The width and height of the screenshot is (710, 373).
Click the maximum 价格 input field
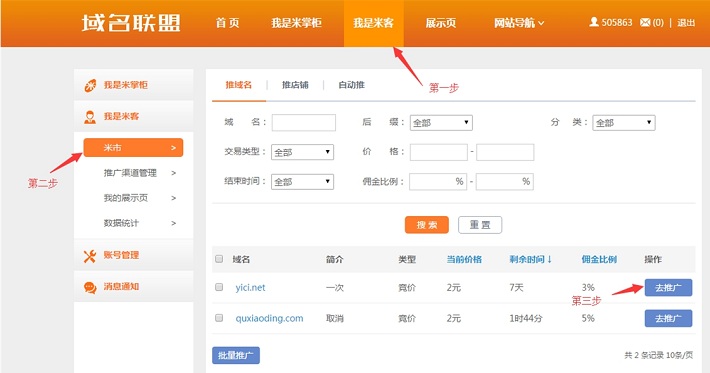click(x=505, y=152)
